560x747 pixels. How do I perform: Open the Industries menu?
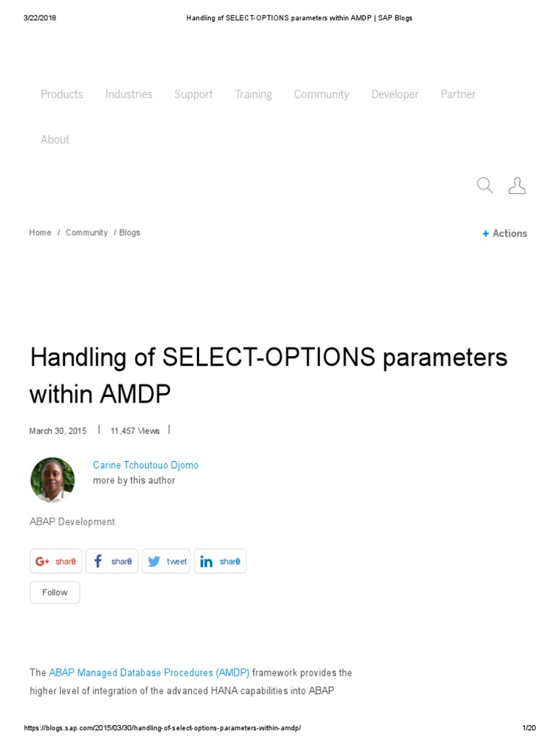pos(129,94)
